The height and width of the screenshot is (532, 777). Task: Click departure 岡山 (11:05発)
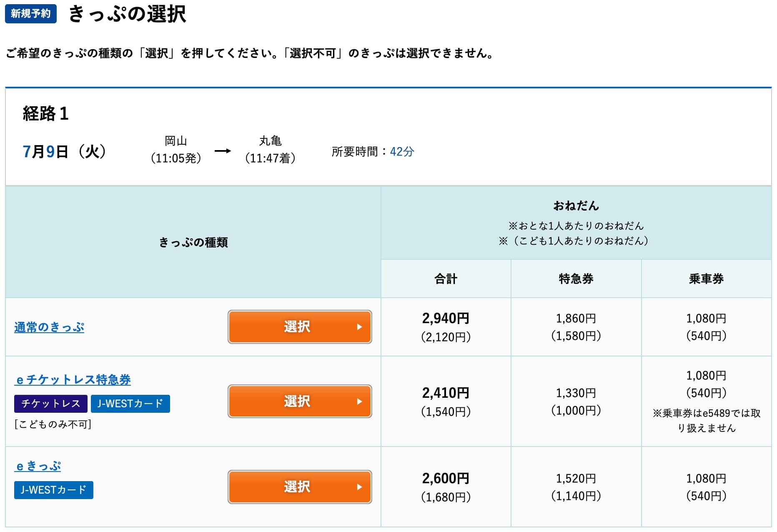pyautogui.click(x=176, y=150)
